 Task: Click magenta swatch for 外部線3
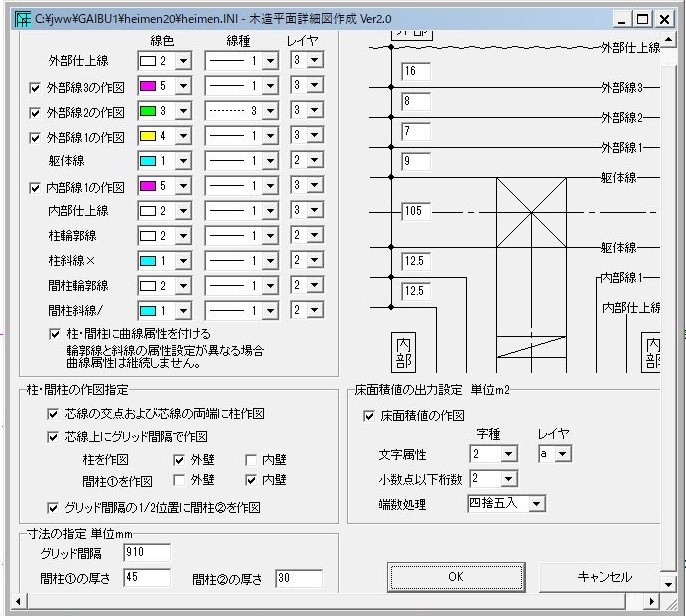[148, 86]
